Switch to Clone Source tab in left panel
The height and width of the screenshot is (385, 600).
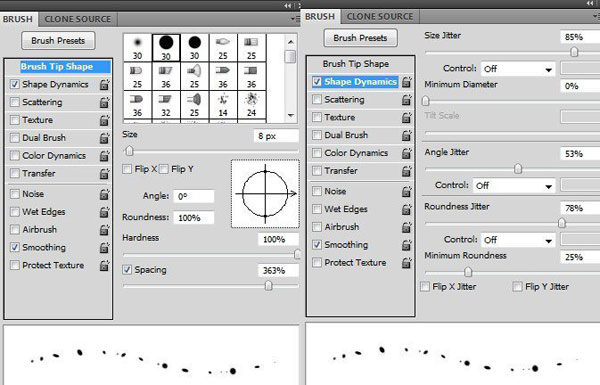tap(78, 19)
